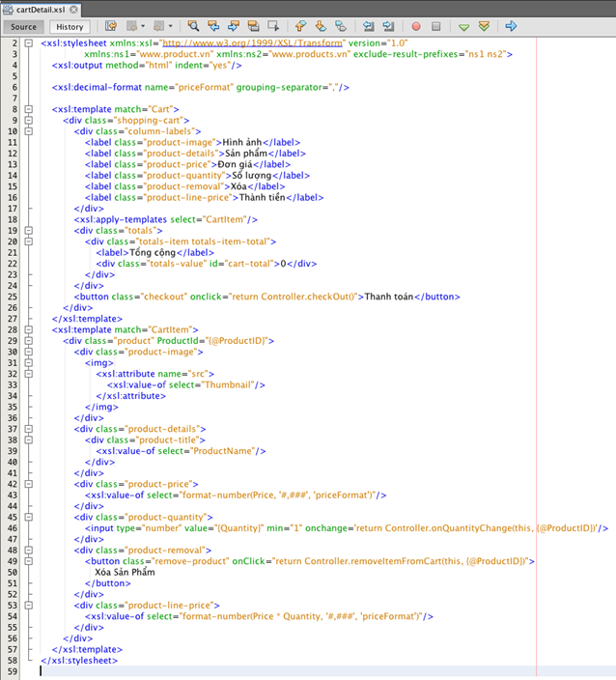Click the "ProductName" select value on line 39

coord(222,451)
